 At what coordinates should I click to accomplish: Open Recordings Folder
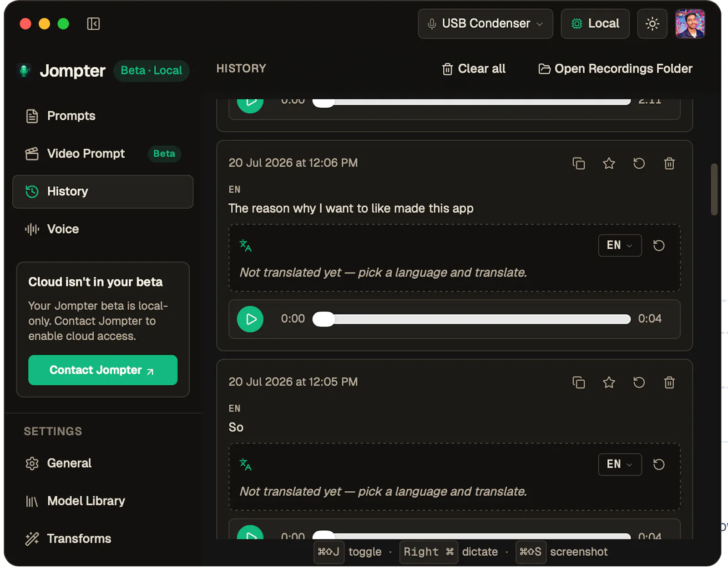point(615,69)
